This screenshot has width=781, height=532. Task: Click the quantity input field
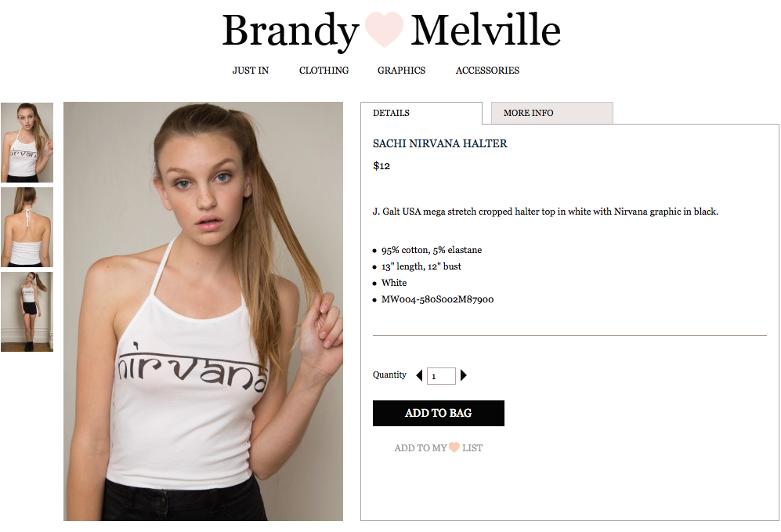[x=441, y=375]
